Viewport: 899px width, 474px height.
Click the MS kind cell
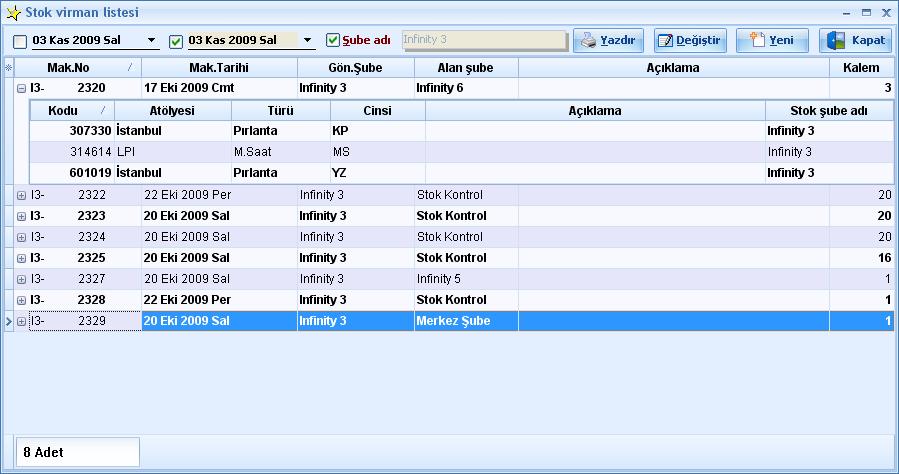click(377, 152)
